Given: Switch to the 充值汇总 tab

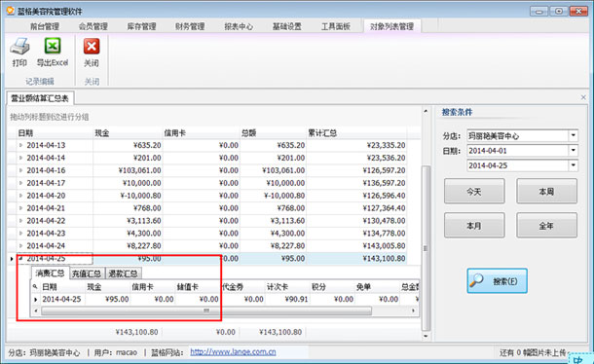Looking at the screenshot, I should 87,273.
